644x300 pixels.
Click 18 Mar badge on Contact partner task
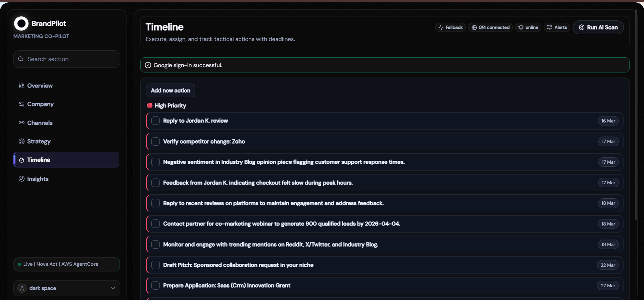[608, 224]
